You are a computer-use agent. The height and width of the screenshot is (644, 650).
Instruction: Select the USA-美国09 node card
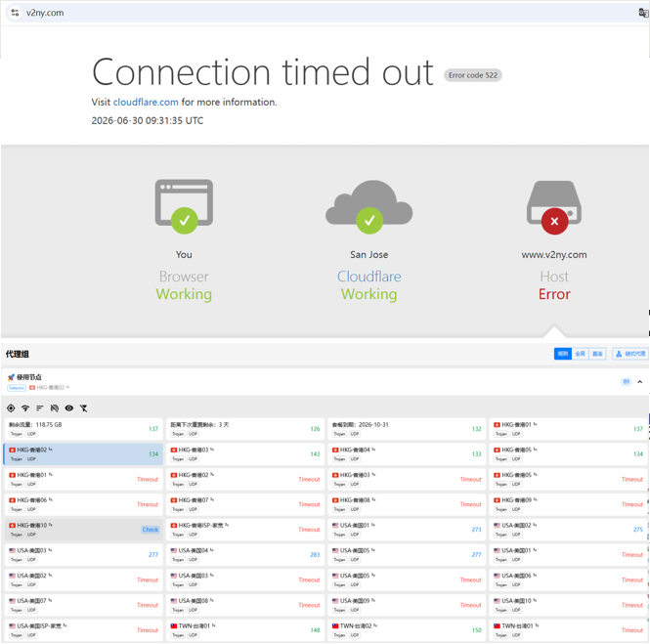pos(407,605)
